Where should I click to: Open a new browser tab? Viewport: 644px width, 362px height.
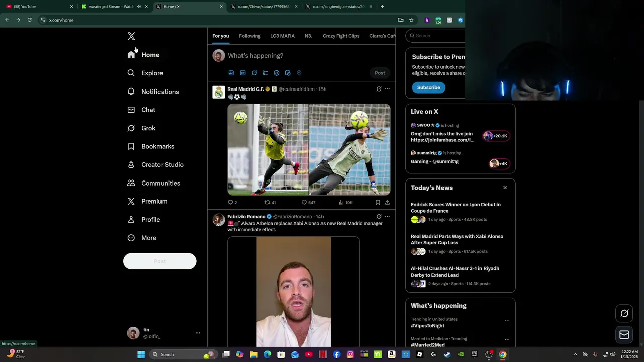(382, 7)
